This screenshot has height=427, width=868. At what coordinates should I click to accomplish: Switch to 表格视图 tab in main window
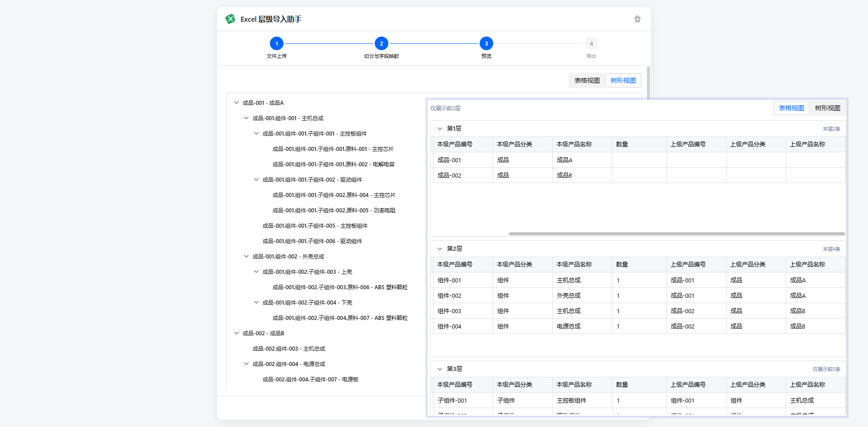[587, 80]
